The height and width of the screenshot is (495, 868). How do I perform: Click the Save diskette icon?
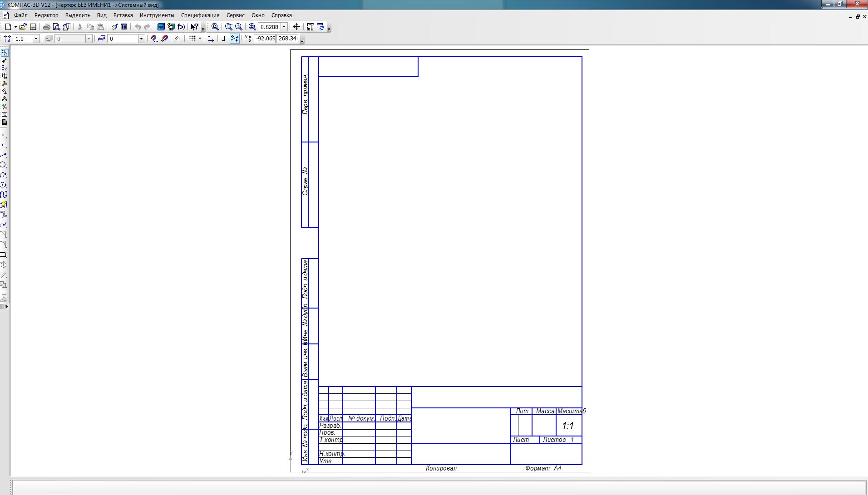pyautogui.click(x=33, y=27)
